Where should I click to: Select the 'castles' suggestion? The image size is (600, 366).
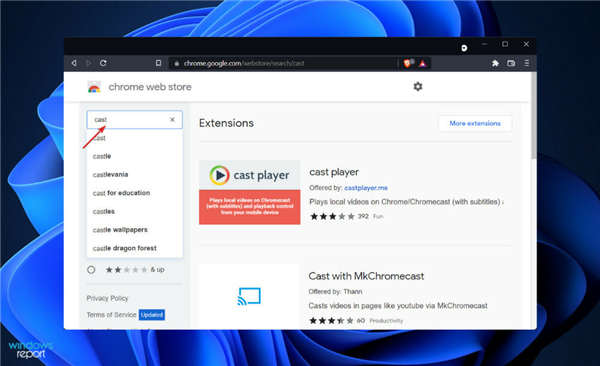134,211
